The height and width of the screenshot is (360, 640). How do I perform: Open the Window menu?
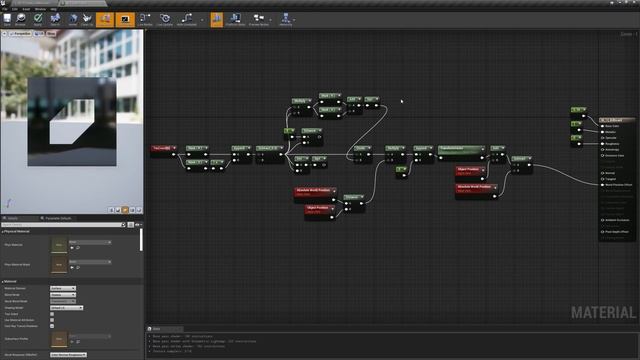coord(40,9)
